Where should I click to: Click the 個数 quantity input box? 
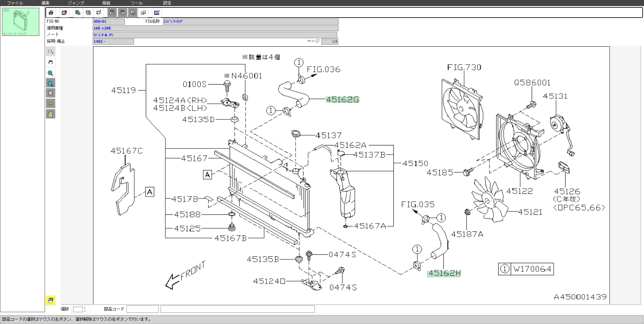(78, 309)
